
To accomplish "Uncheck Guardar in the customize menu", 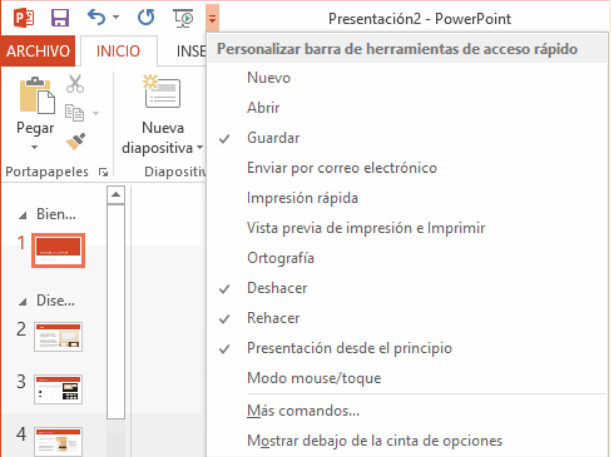I will (x=272, y=137).
